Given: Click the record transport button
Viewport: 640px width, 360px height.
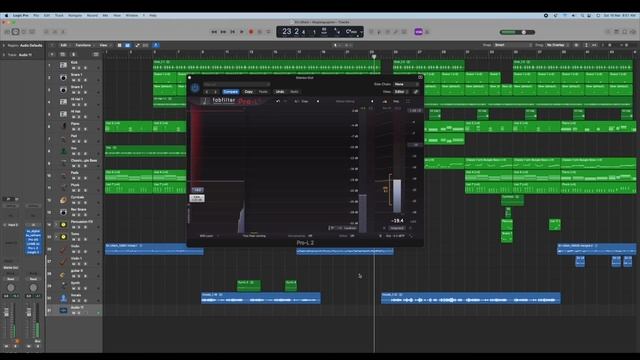Looking at the screenshot, I should pyautogui.click(x=251, y=32).
